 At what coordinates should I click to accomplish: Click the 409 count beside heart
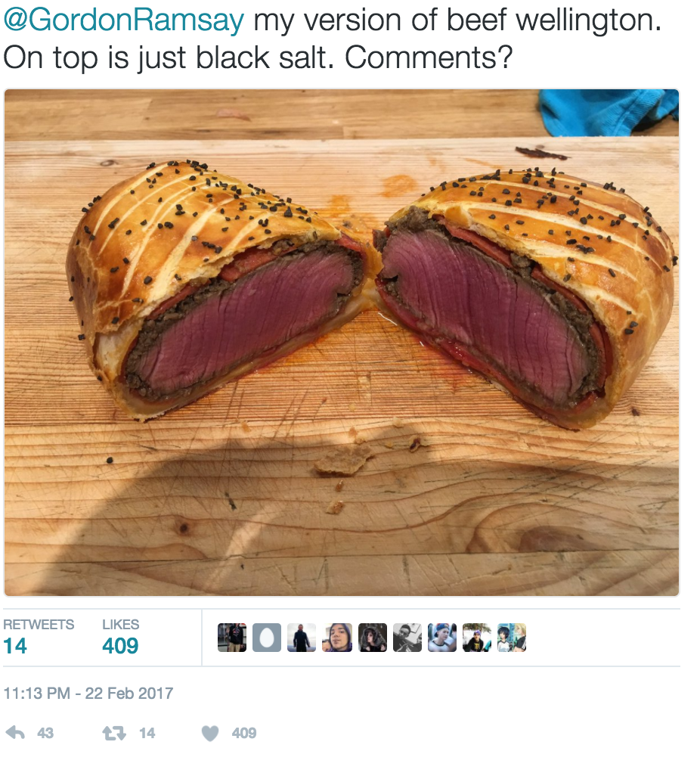pos(244,733)
